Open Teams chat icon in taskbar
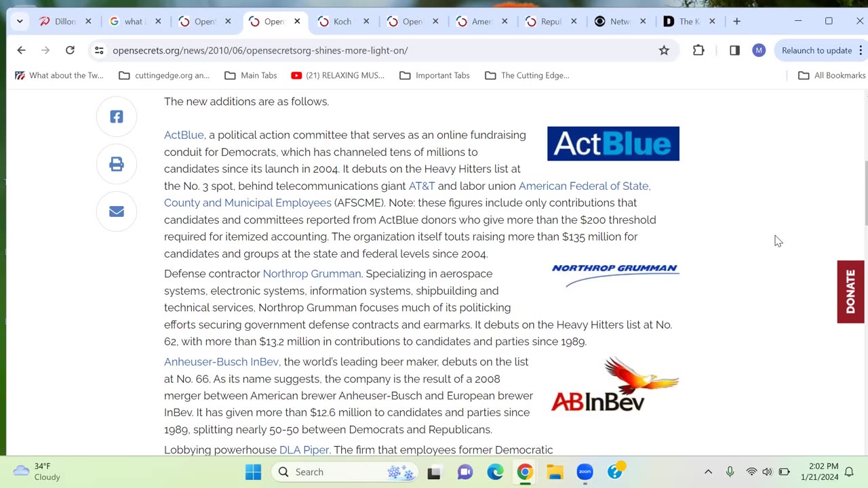 point(465,472)
